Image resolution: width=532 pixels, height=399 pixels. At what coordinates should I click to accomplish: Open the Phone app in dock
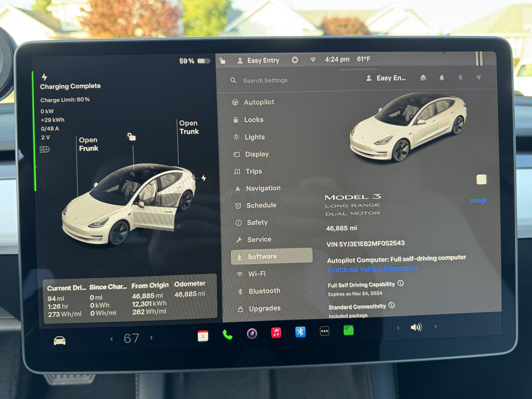(227, 335)
